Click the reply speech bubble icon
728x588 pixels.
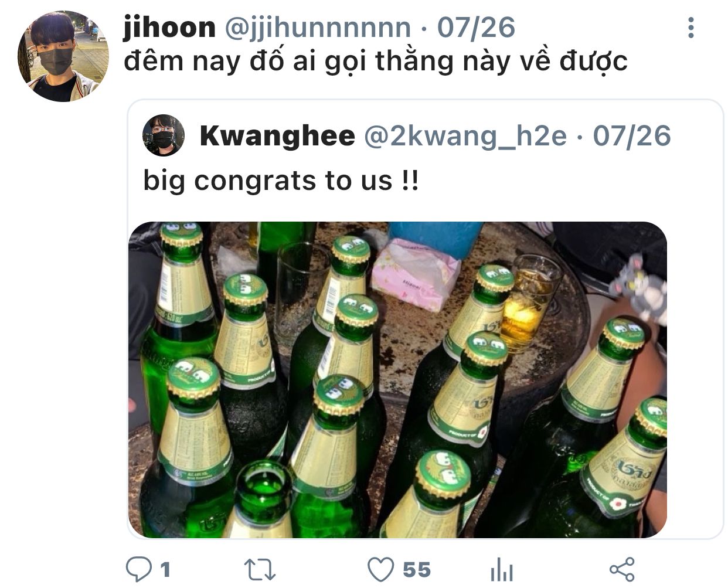click(140, 569)
